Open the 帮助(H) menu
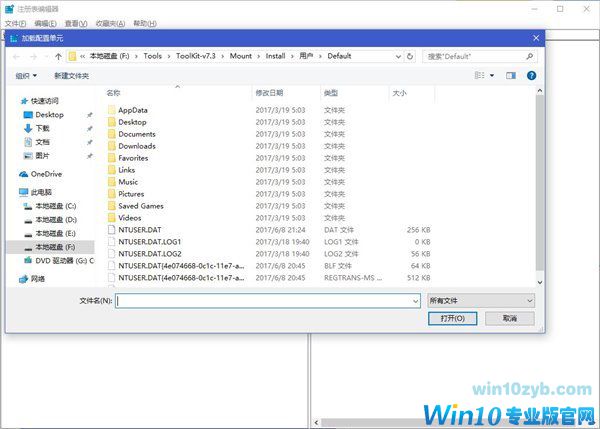This screenshot has width=600, height=429. (145, 22)
